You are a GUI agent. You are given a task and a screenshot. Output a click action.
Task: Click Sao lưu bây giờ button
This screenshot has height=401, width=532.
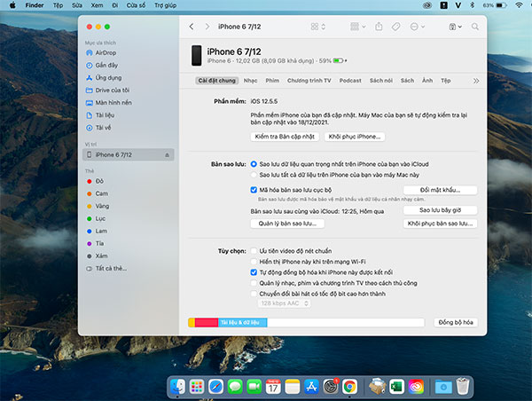tap(440, 210)
